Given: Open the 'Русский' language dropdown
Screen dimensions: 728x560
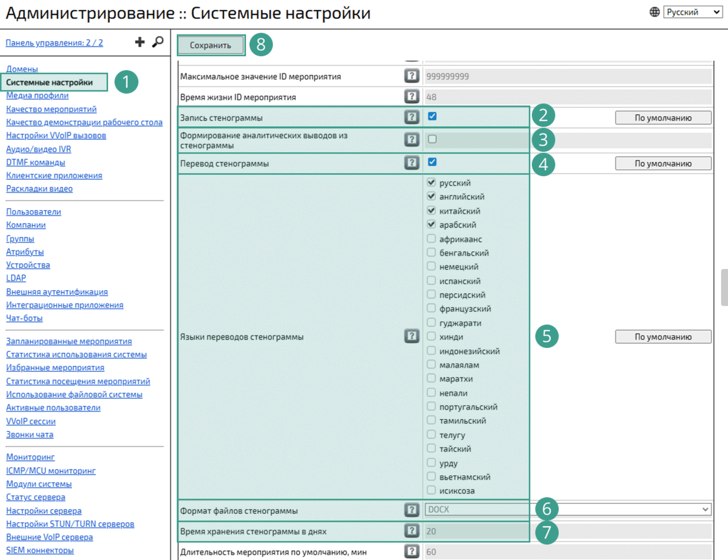Looking at the screenshot, I should point(693,12).
